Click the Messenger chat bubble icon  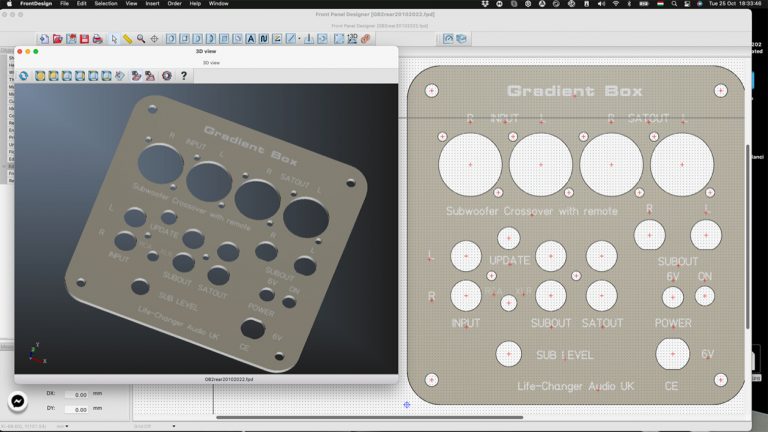18,401
